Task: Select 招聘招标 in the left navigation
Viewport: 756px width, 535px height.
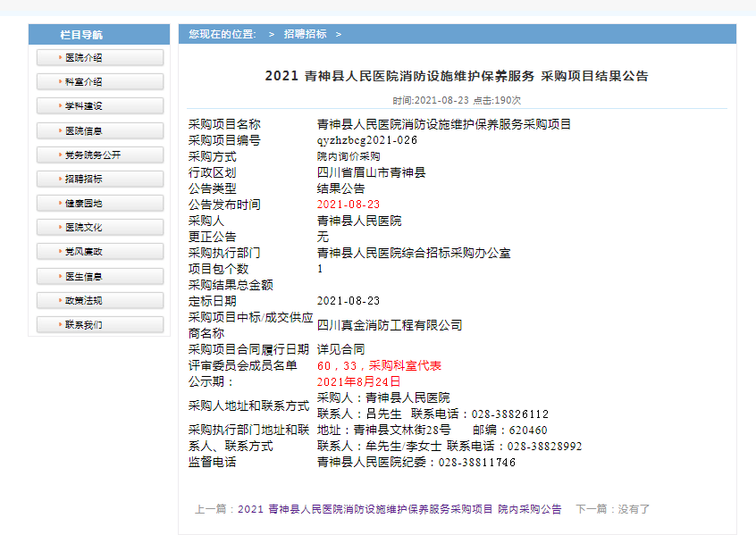Action: (x=99, y=179)
